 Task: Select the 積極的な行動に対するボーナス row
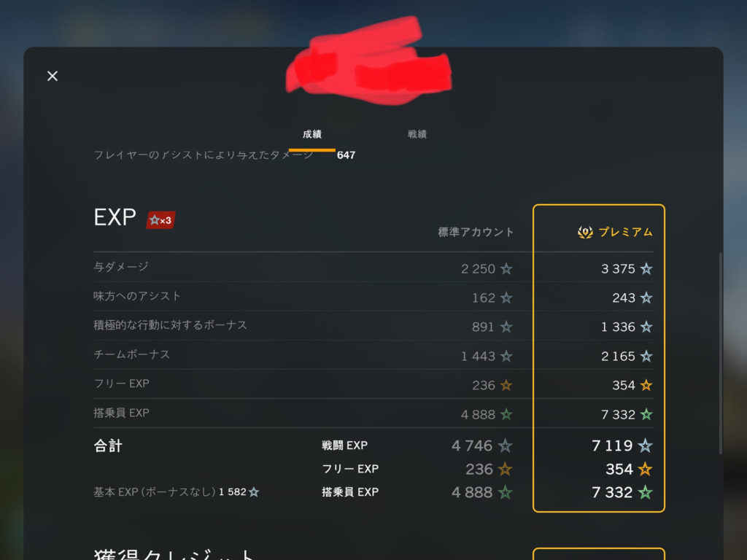(x=373, y=326)
